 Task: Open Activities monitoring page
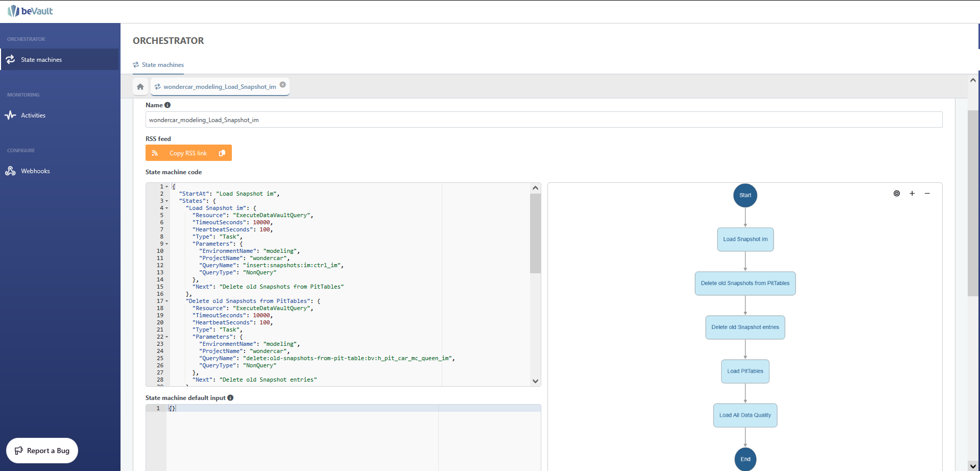click(33, 115)
